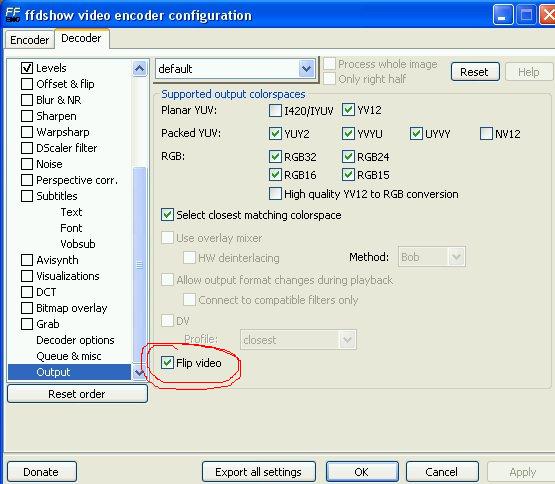Viewport: 555px width, 484px height.
Task: Confirm with the OK button
Action: [362, 472]
